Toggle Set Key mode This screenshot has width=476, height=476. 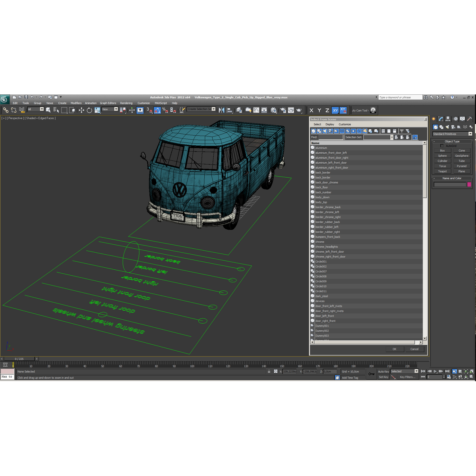(383, 377)
